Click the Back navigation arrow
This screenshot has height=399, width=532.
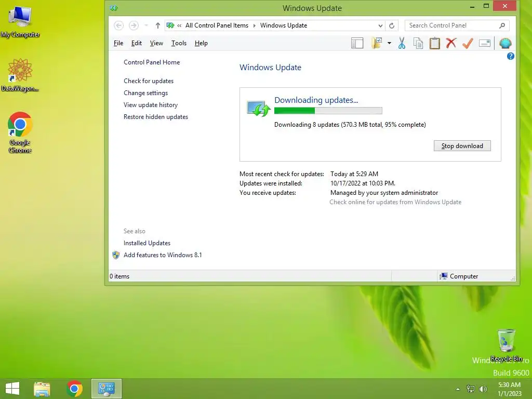[x=119, y=25]
